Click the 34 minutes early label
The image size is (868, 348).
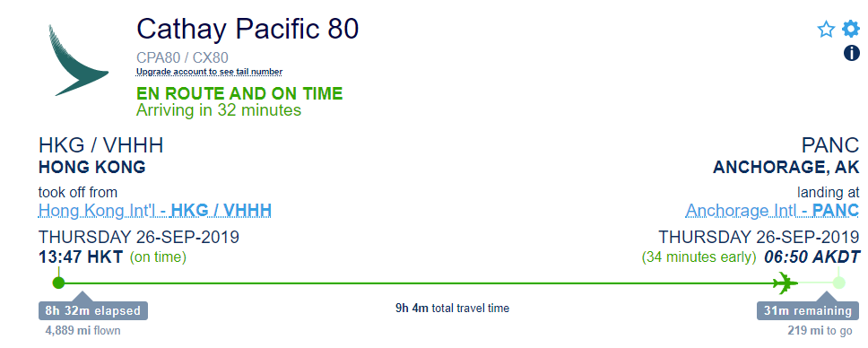point(699,257)
